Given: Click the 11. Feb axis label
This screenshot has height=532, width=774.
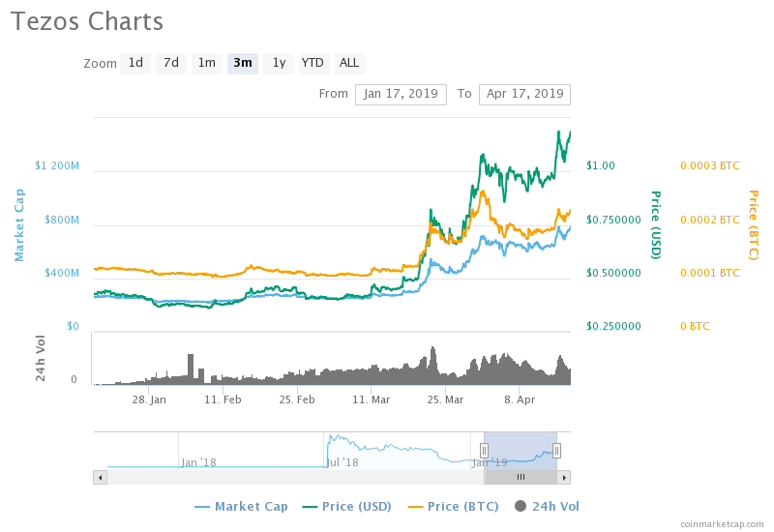Looking at the screenshot, I should 223,399.
